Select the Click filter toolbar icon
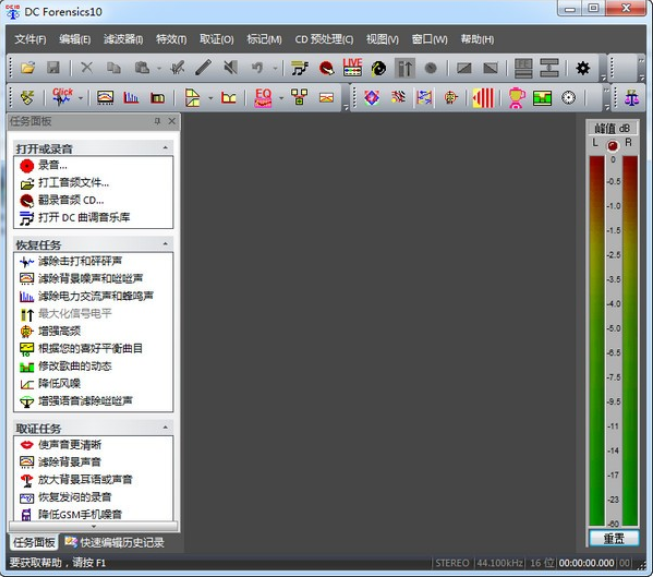This screenshot has height=578, width=653. point(64,98)
